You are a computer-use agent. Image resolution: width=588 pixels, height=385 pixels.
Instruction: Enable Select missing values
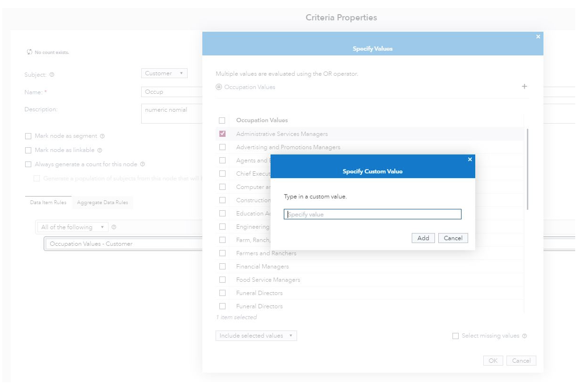click(456, 335)
